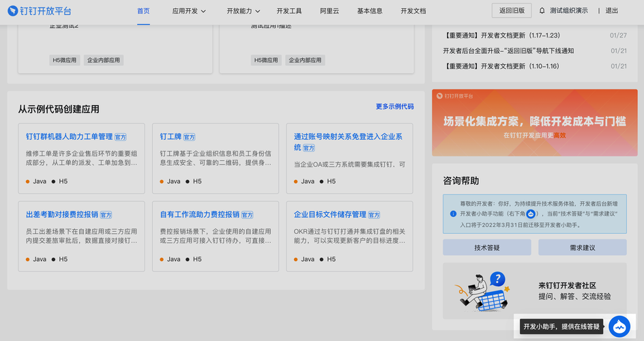The width and height of the screenshot is (644, 341).
Task: Click the 咨询帮助 heading
Action: (460, 181)
